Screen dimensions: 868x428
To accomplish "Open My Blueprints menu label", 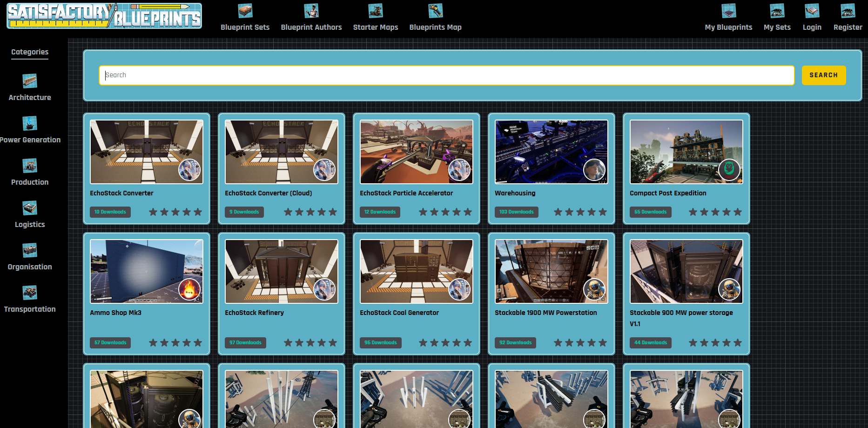I will coord(729,27).
